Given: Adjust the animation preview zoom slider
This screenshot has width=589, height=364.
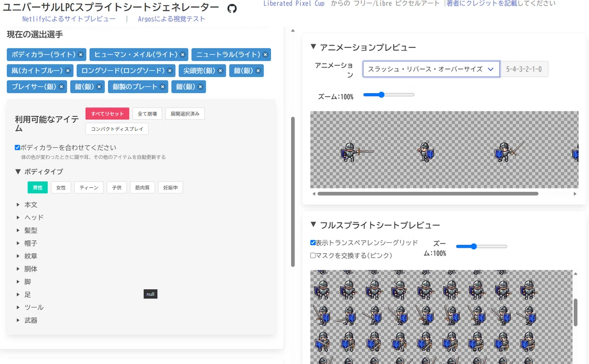Looking at the screenshot, I should [x=389, y=95].
